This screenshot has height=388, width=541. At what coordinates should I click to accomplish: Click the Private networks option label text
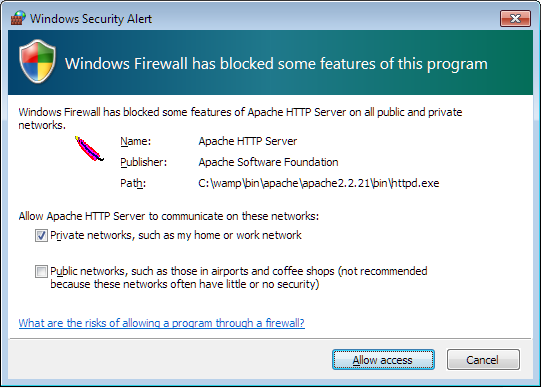pos(176,235)
